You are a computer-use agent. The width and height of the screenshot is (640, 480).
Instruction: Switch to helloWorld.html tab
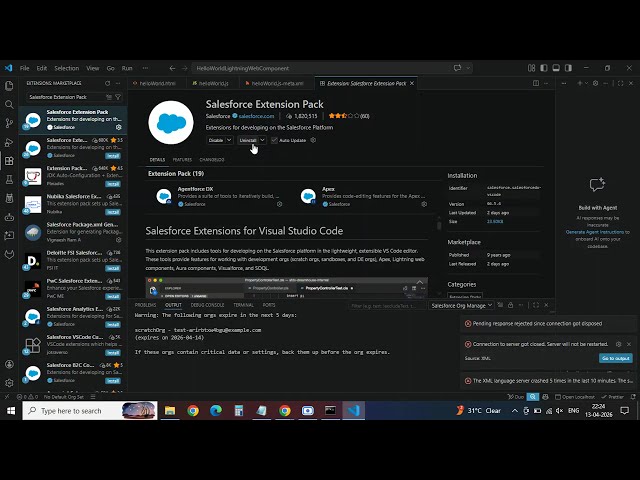tap(158, 83)
